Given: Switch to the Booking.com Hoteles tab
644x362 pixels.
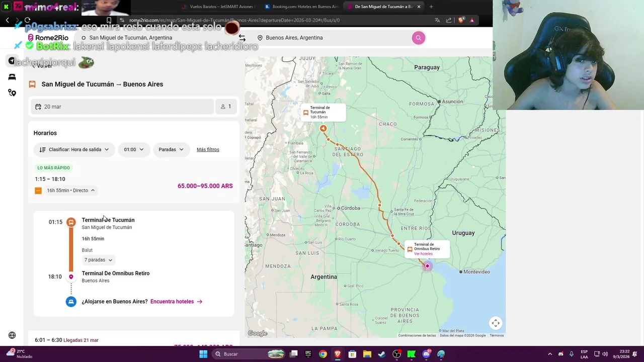Looking at the screenshot, I should (301, 7).
